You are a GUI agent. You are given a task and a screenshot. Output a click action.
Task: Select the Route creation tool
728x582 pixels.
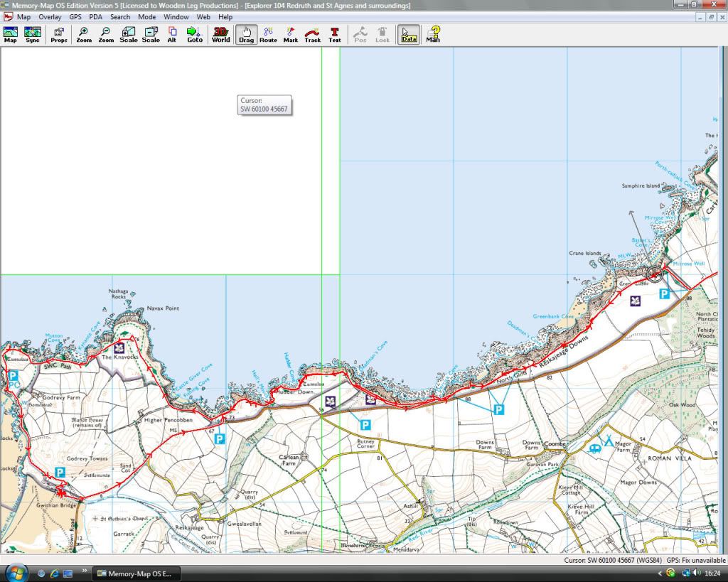(x=268, y=35)
